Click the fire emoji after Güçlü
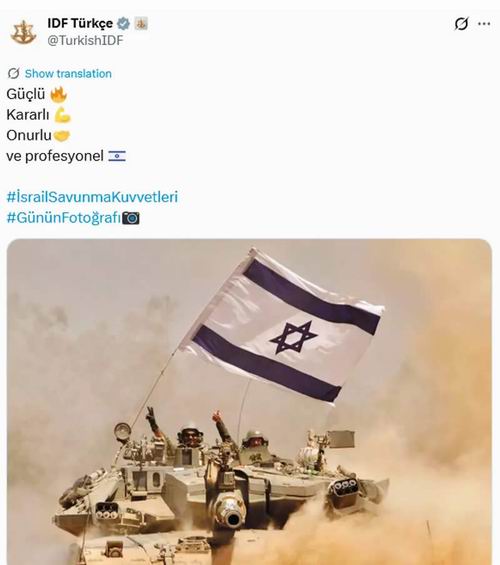The height and width of the screenshot is (565, 500). [58, 94]
